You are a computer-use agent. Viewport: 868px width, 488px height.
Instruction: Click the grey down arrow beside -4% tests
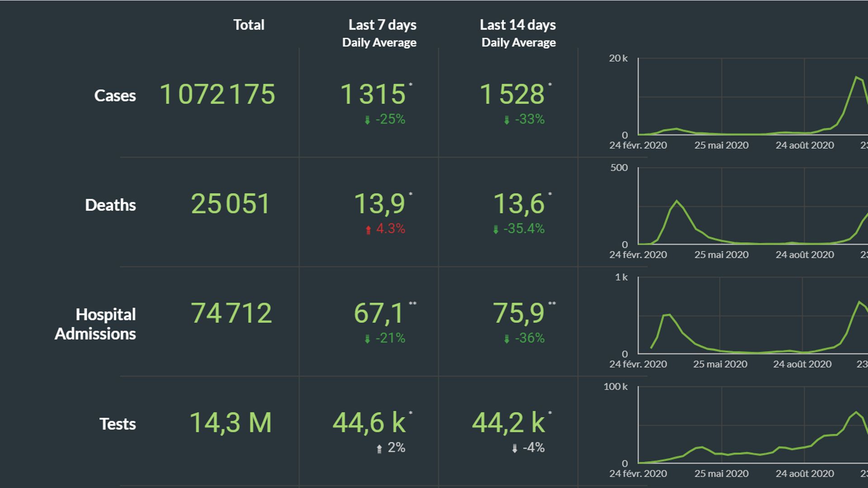(x=514, y=448)
